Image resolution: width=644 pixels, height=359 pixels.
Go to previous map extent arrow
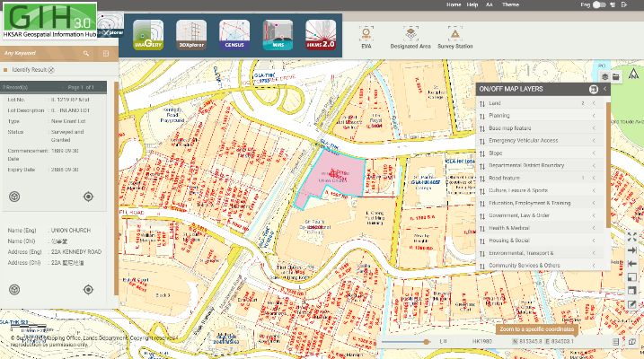pyautogui.click(x=632, y=264)
